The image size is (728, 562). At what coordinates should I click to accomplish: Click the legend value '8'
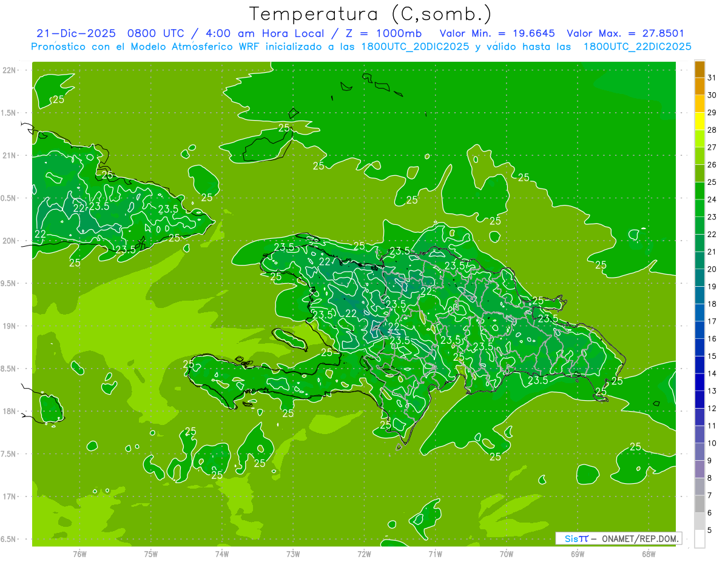point(710,478)
